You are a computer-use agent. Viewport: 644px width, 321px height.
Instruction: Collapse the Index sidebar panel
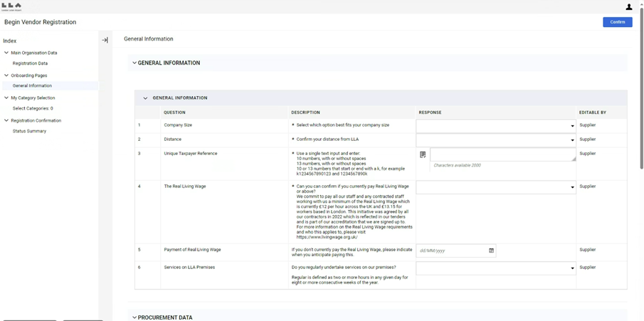(105, 41)
